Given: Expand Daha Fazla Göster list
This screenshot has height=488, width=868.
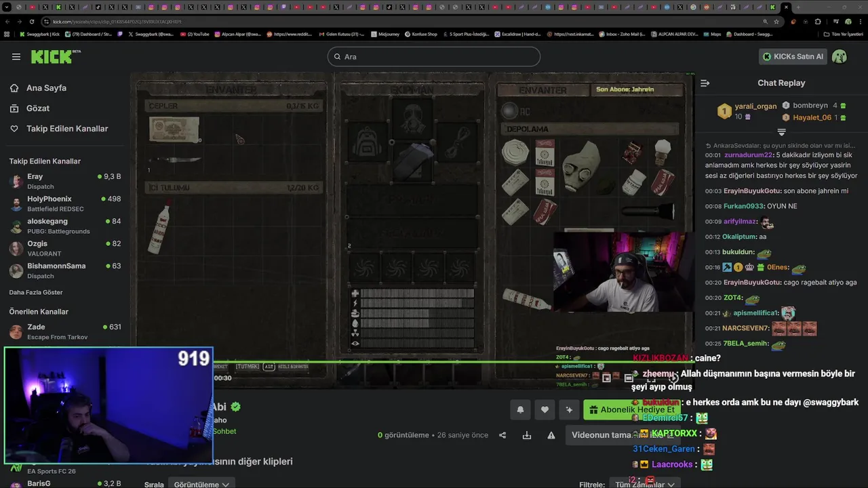Looking at the screenshot, I should 36,293.
